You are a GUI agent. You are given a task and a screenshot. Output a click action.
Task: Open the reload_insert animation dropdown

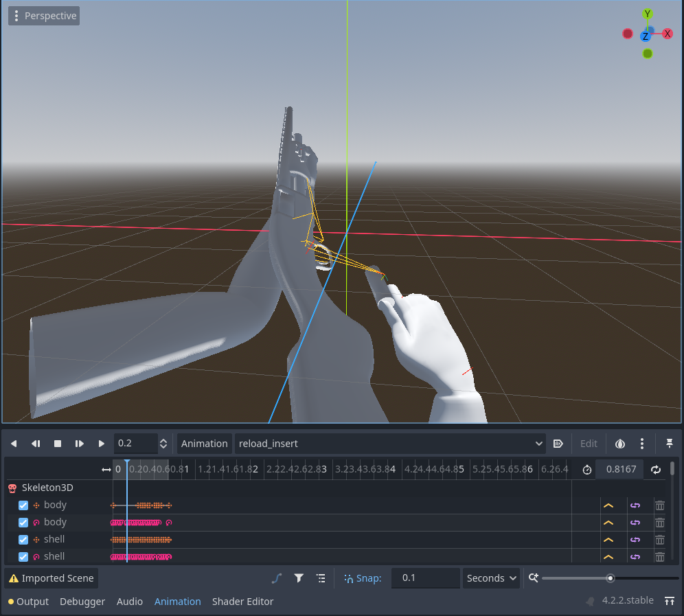tap(388, 443)
